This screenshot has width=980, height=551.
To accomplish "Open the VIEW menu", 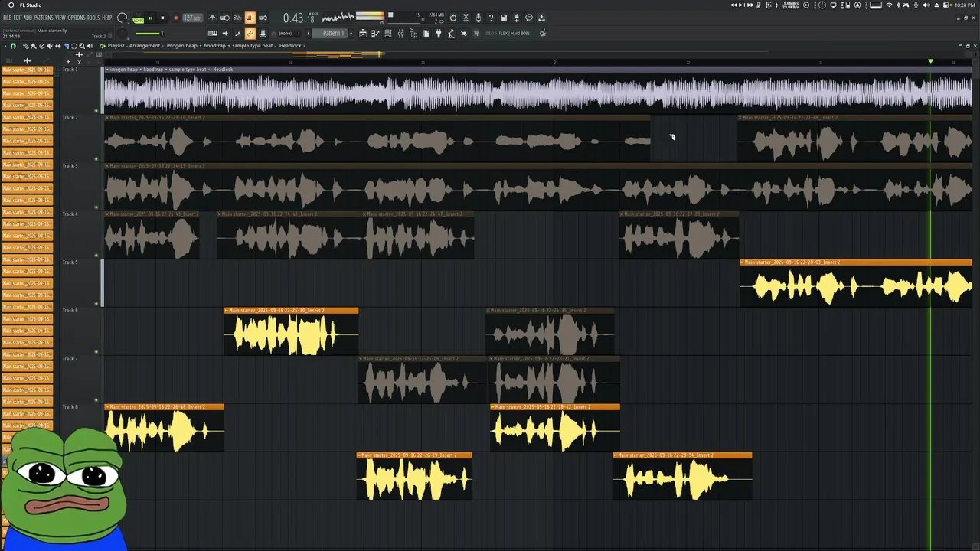I will coord(60,18).
